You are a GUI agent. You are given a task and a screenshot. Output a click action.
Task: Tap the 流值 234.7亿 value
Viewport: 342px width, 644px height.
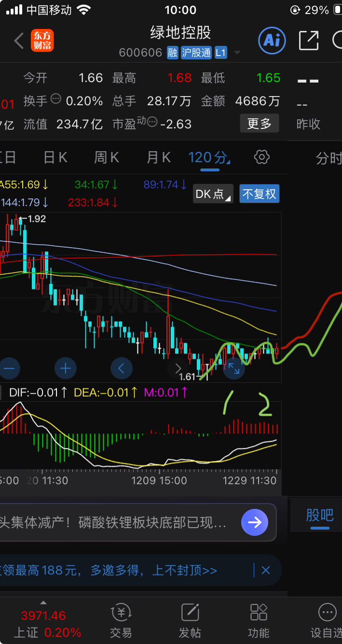tap(80, 124)
